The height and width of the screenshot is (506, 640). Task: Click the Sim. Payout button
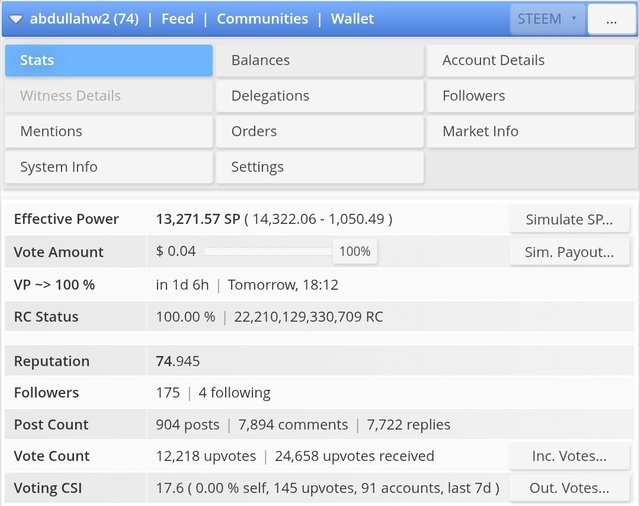(569, 252)
